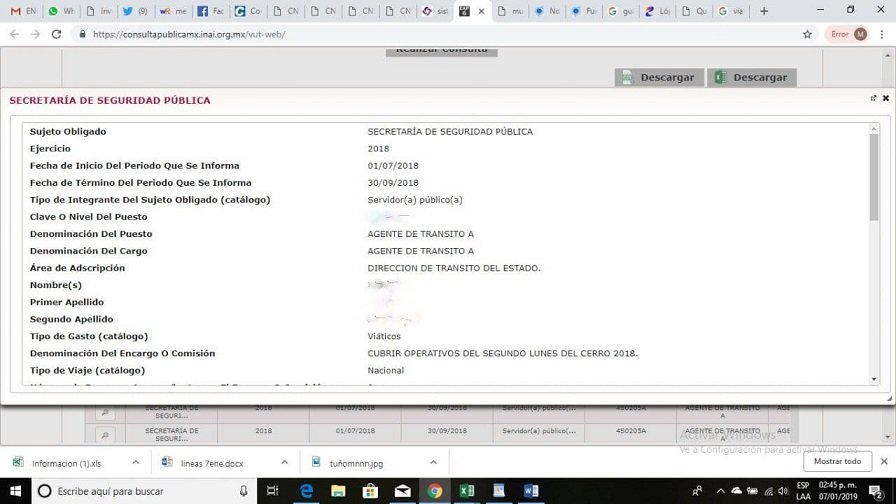This screenshot has height=504, width=896.
Task: Close the Secretaría de Seguridad Pública dialog
Action: tap(885, 98)
